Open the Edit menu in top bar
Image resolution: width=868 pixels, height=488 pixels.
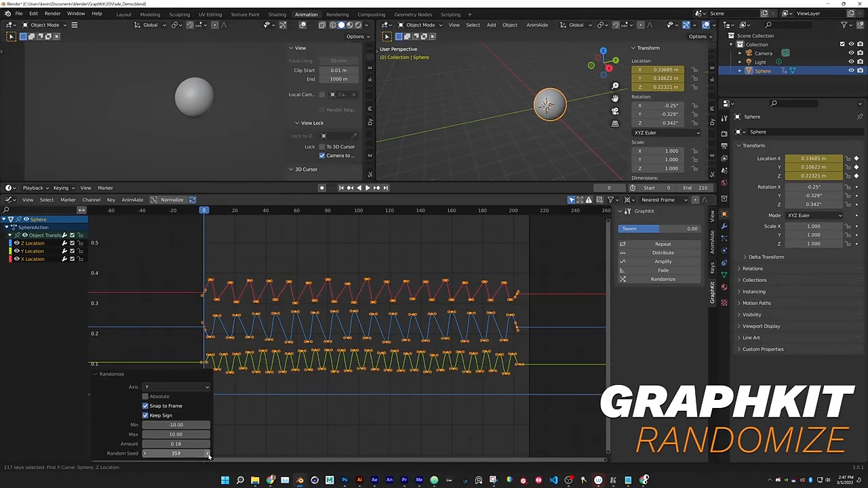tap(33, 14)
